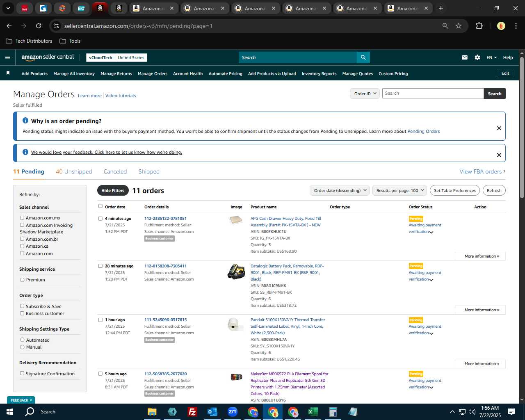This screenshot has width=525, height=420.
Task: Open Excel from taskbar
Action: pos(313,412)
